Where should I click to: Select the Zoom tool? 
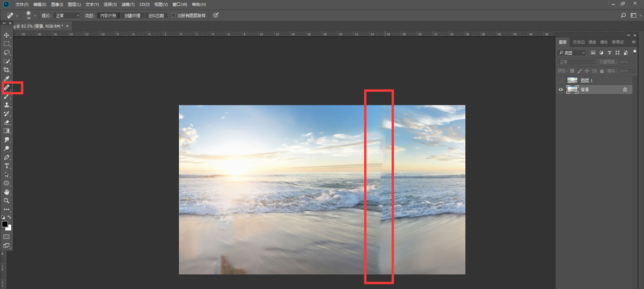pos(6,201)
